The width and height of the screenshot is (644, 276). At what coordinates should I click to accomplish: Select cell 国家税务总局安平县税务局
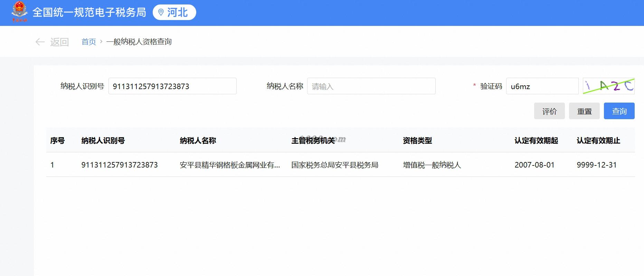click(335, 165)
